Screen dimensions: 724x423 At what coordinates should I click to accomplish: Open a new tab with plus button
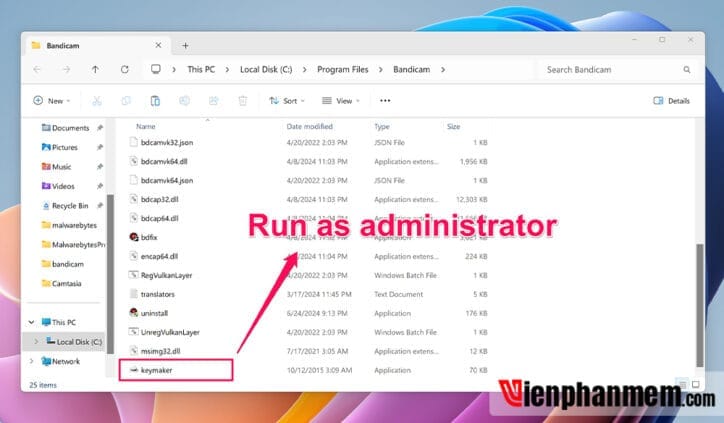185,45
